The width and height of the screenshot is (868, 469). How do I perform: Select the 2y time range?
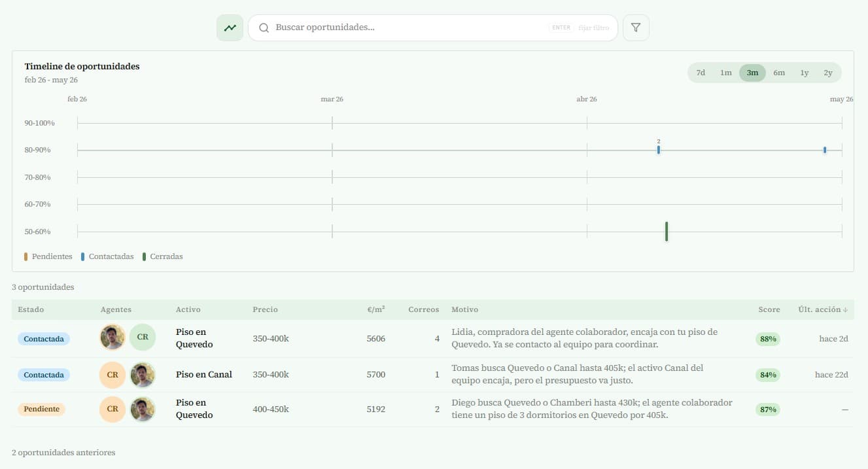828,73
